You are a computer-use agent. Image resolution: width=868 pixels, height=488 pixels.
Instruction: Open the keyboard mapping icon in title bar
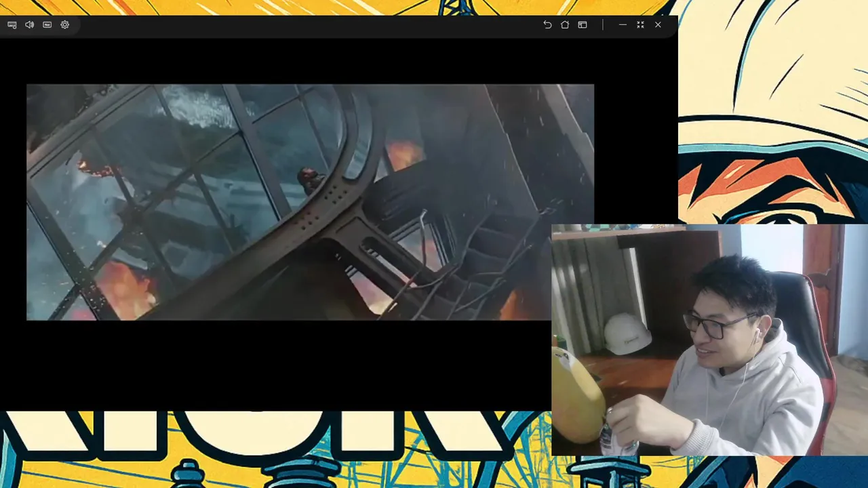pyautogui.click(x=12, y=24)
